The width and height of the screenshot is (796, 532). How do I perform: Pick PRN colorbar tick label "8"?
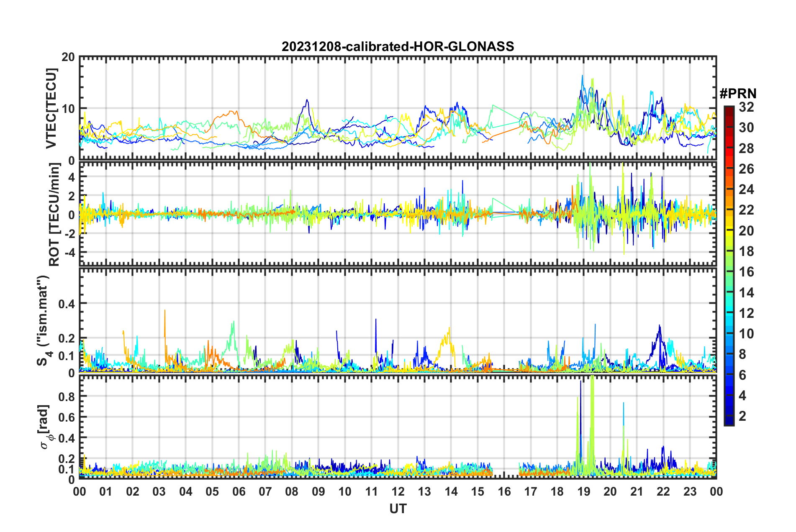click(742, 355)
